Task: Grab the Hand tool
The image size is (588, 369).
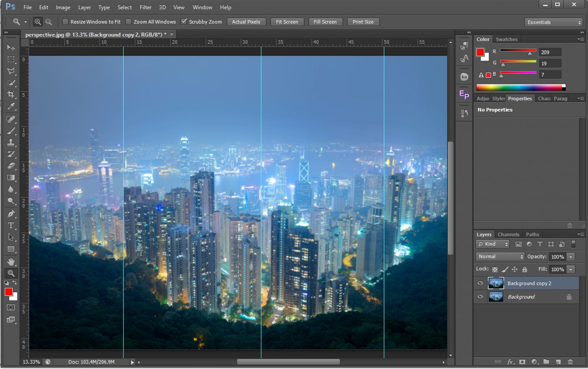Action: tap(11, 262)
